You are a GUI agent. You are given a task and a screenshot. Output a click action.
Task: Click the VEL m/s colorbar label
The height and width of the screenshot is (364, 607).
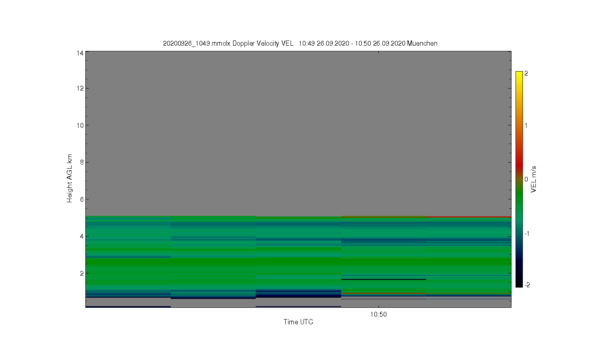(534, 179)
